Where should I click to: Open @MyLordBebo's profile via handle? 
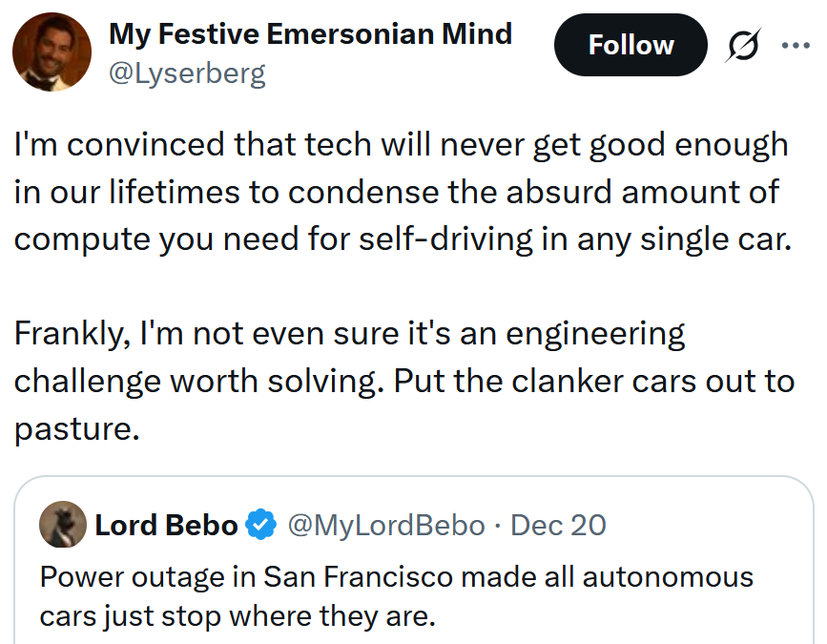pyautogui.click(x=387, y=525)
